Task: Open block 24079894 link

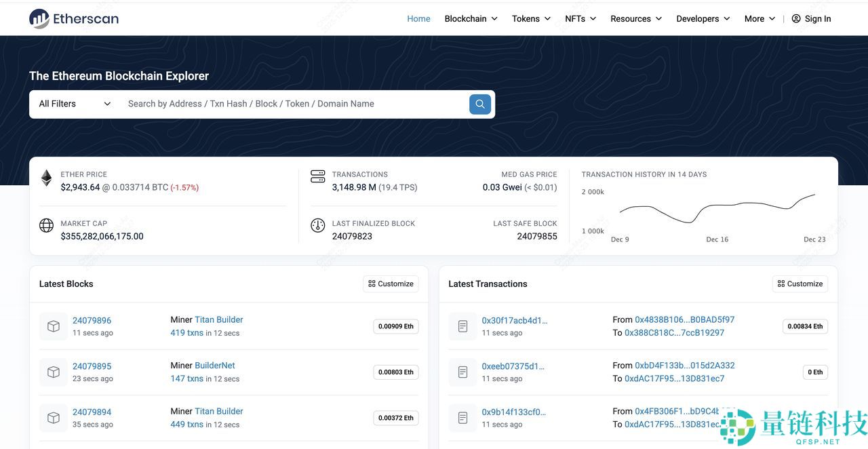Action: coord(92,412)
